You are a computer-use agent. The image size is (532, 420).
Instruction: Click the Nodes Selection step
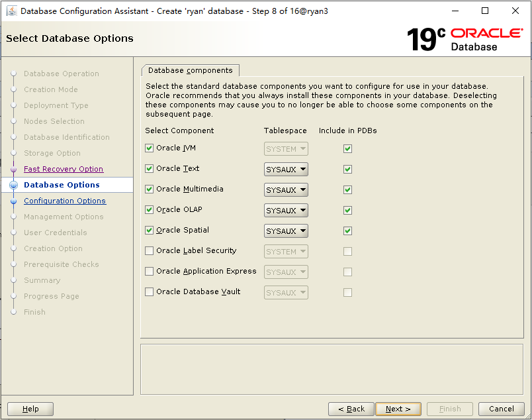[x=54, y=121]
